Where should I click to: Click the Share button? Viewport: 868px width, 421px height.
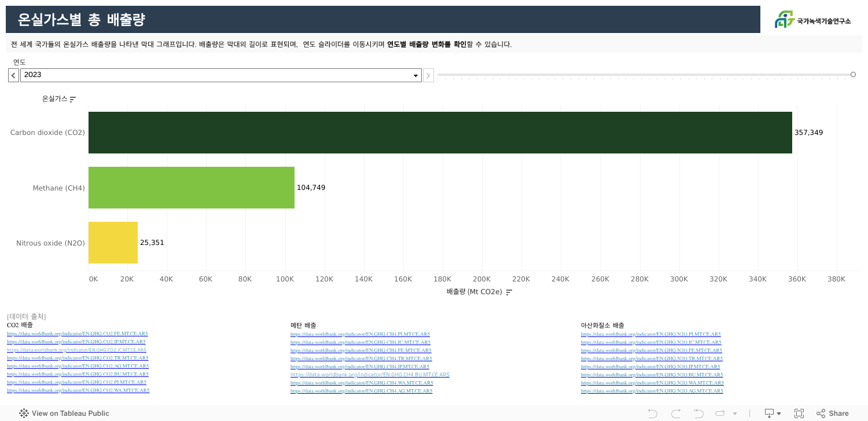(x=832, y=413)
